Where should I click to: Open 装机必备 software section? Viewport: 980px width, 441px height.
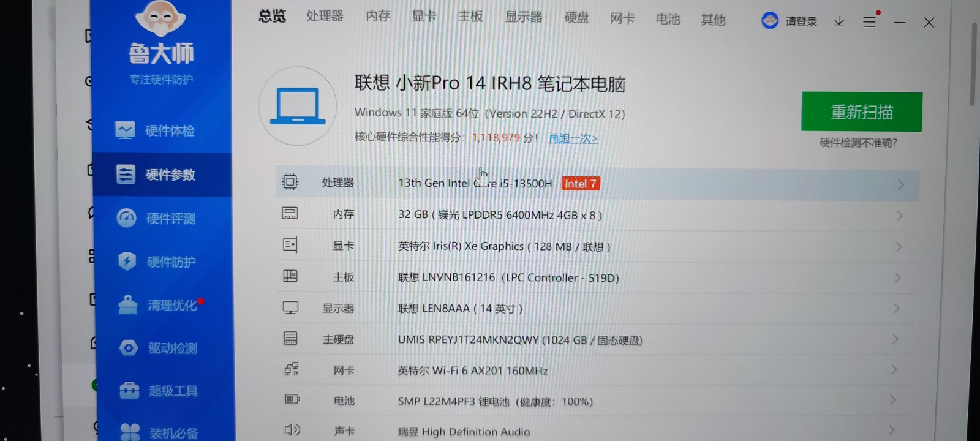point(159,432)
